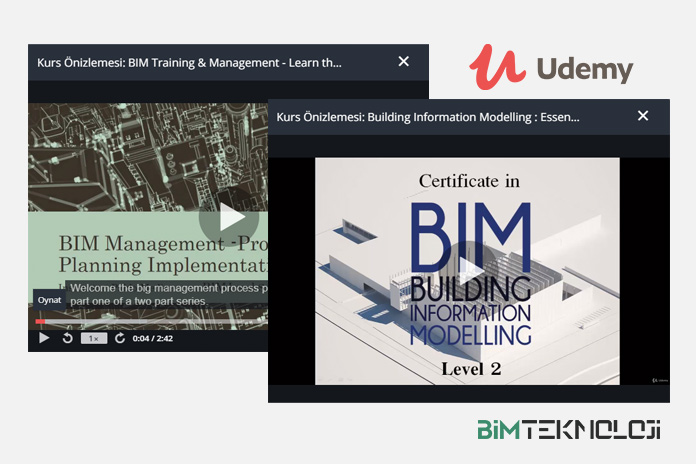Click the 'Kurs Önizlemesi: BIM Training & Management' title

click(x=189, y=62)
